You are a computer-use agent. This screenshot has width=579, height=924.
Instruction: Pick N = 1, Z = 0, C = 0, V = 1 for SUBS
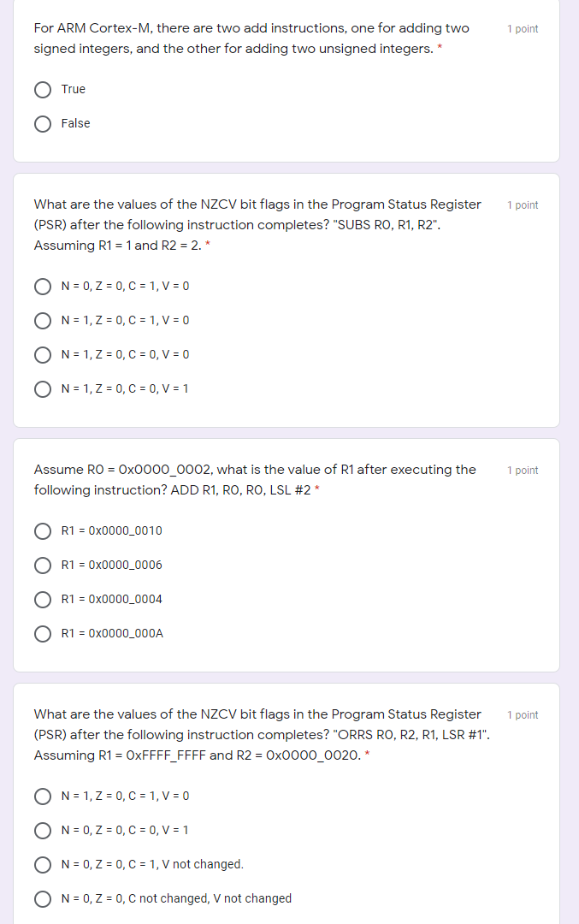point(43,389)
